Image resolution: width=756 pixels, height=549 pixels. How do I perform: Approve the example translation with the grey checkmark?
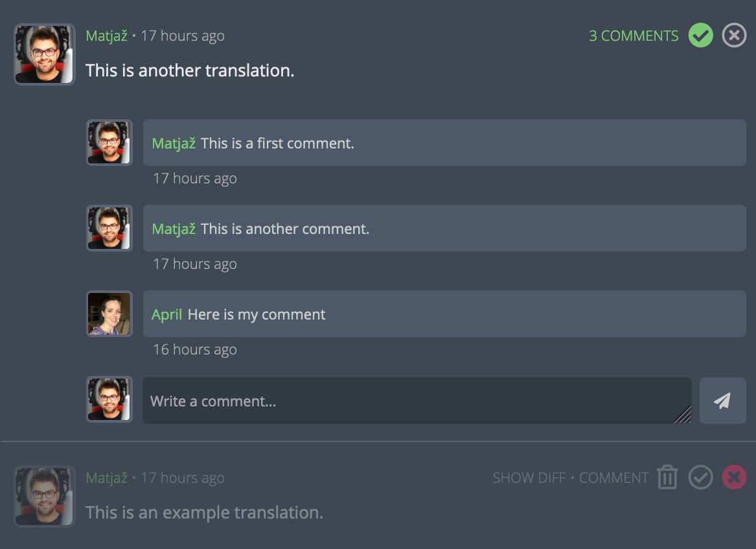[700, 478]
